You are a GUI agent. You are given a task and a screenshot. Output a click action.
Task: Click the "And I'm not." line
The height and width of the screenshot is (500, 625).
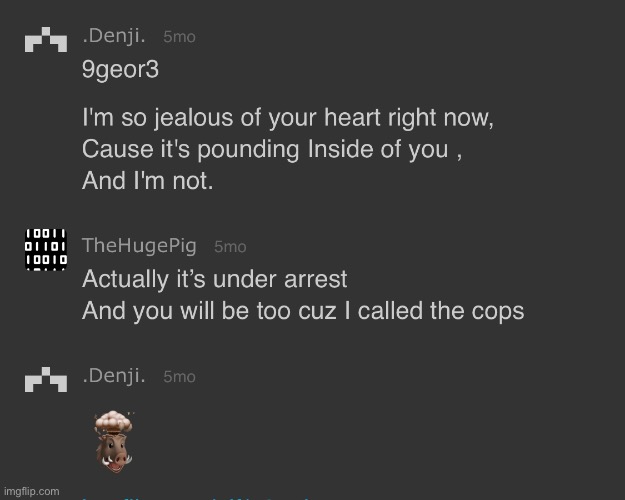click(x=147, y=183)
